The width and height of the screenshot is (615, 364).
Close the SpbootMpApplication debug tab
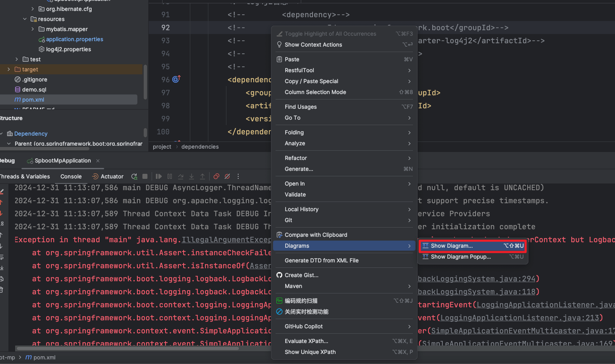point(98,161)
